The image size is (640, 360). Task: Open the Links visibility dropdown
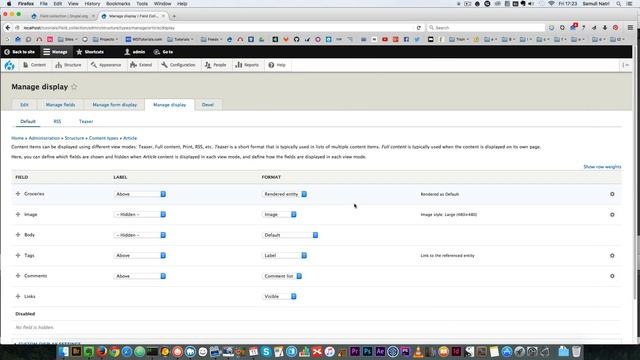pyautogui.click(x=279, y=296)
